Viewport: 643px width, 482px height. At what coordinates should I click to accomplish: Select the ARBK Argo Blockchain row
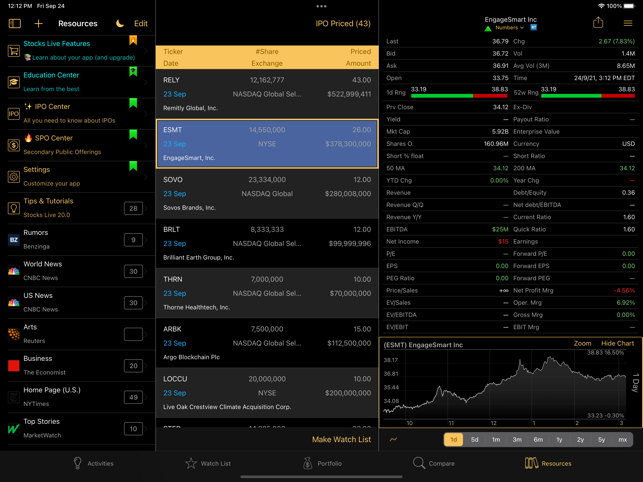point(267,343)
